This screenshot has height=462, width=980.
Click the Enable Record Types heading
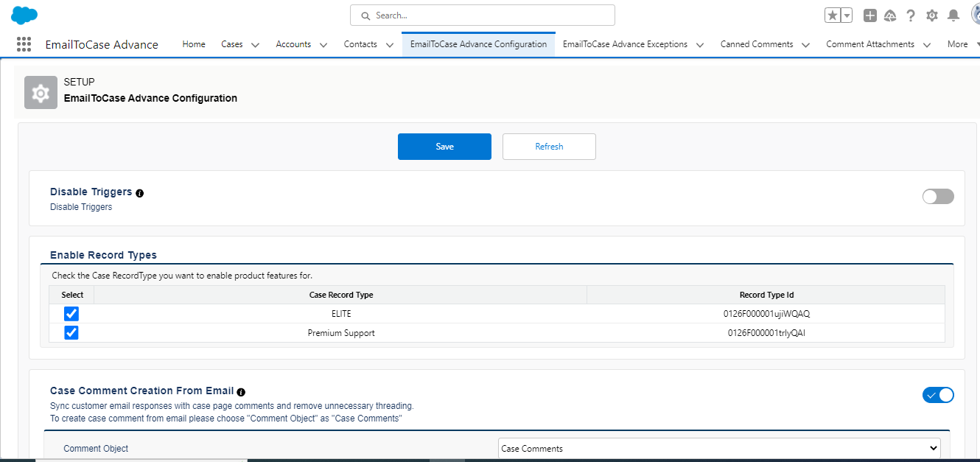tap(103, 255)
